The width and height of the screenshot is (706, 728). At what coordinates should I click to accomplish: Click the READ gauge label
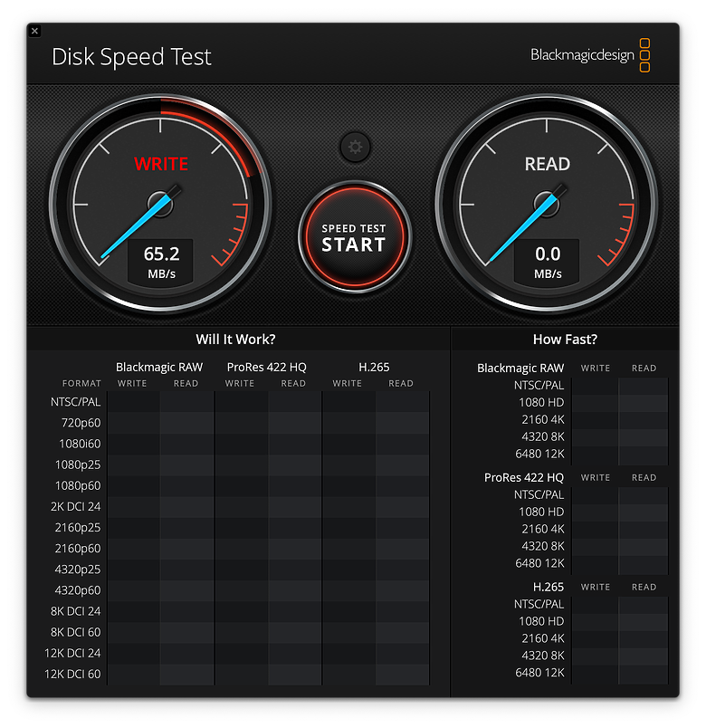click(548, 164)
